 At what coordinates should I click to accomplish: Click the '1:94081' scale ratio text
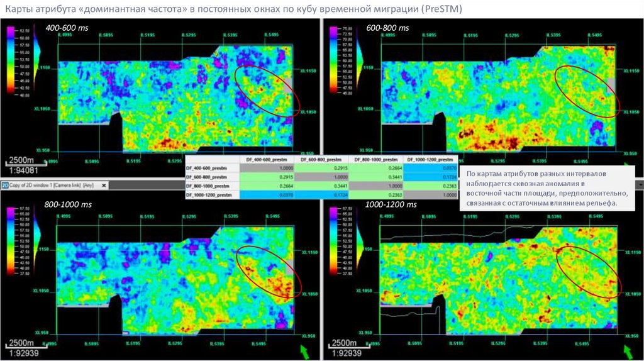(x=24, y=170)
